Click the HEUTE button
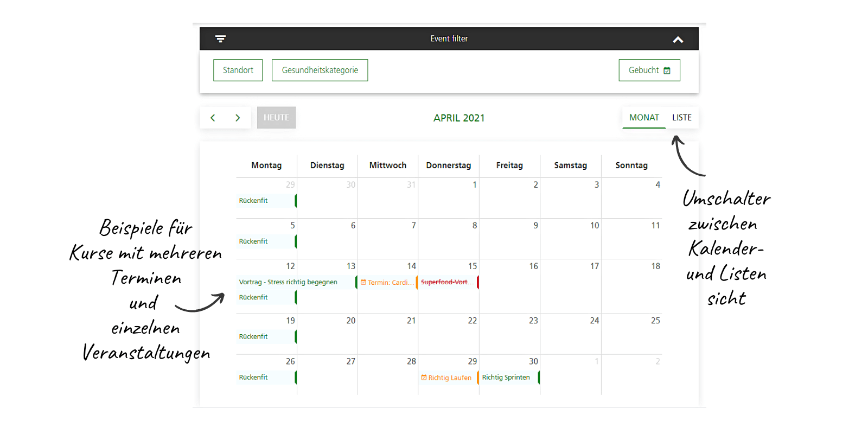Image resolution: width=868 pixels, height=434 pixels. click(276, 117)
